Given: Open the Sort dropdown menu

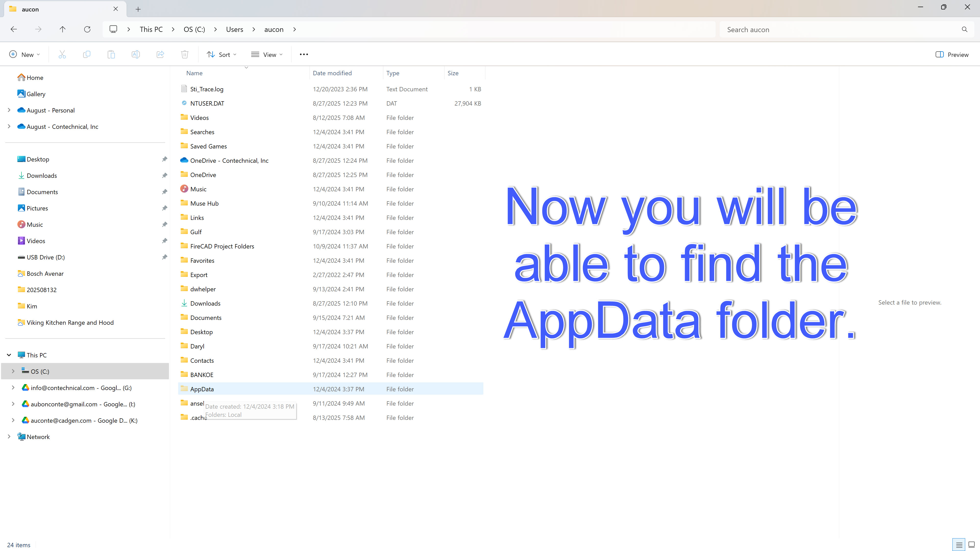Looking at the screenshot, I should (222, 54).
